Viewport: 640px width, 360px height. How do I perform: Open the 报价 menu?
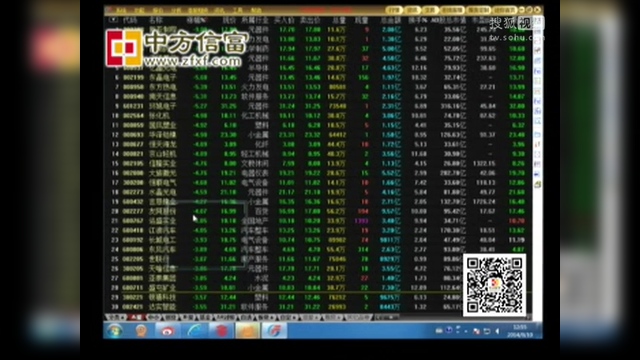158,10
